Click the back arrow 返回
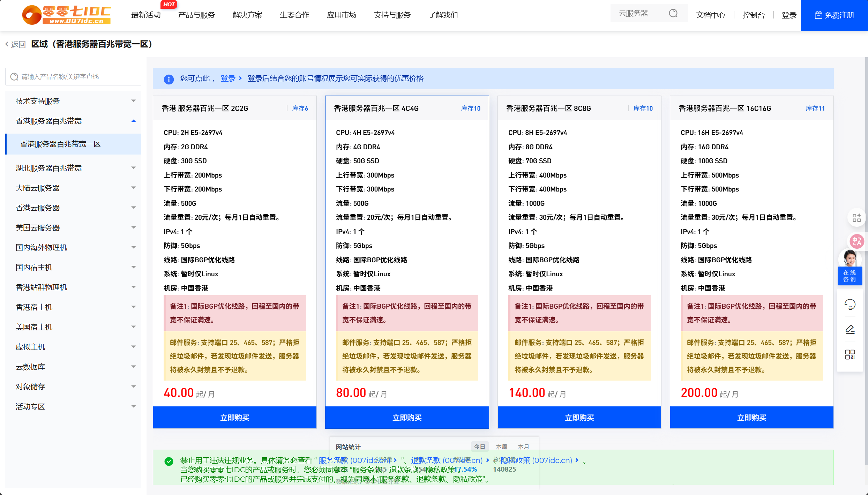Viewport: 868px width, 495px height. [15, 44]
